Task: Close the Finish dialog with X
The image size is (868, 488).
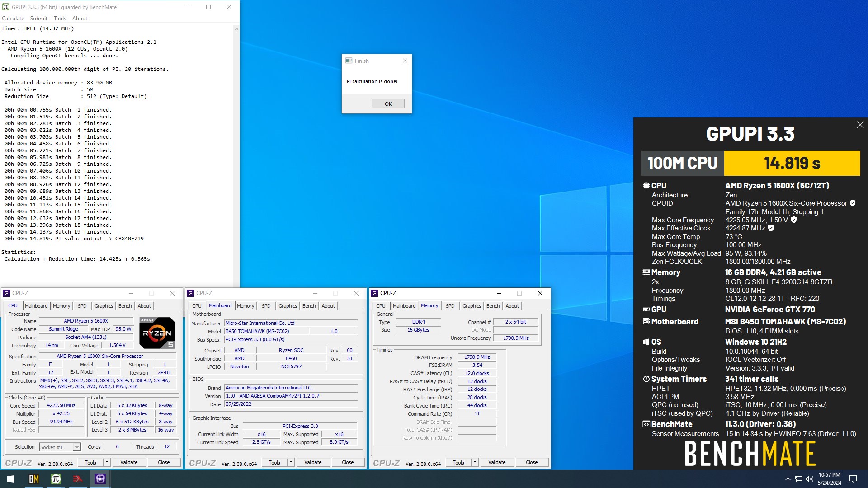Action: 405,61
